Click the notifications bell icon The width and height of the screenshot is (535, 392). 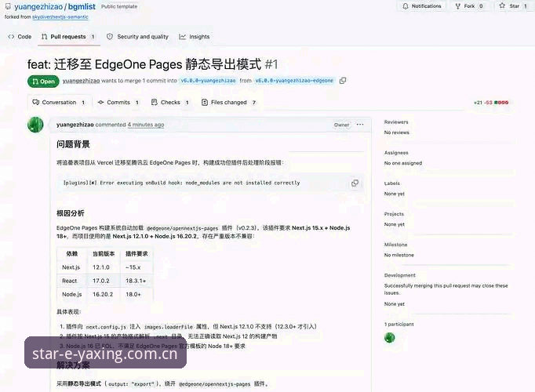coord(406,6)
